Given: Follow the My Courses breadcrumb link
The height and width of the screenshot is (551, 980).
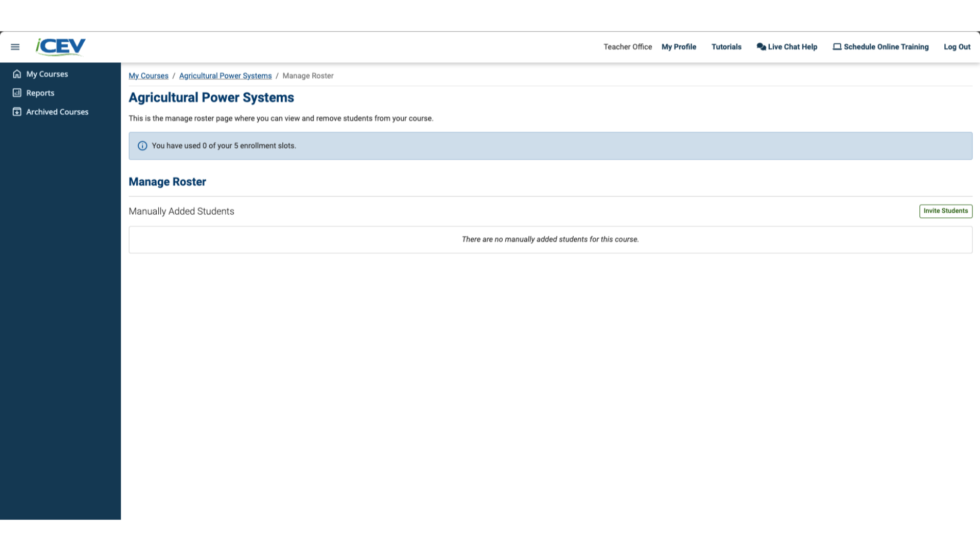Looking at the screenshot, I should (x=149, y=76).
